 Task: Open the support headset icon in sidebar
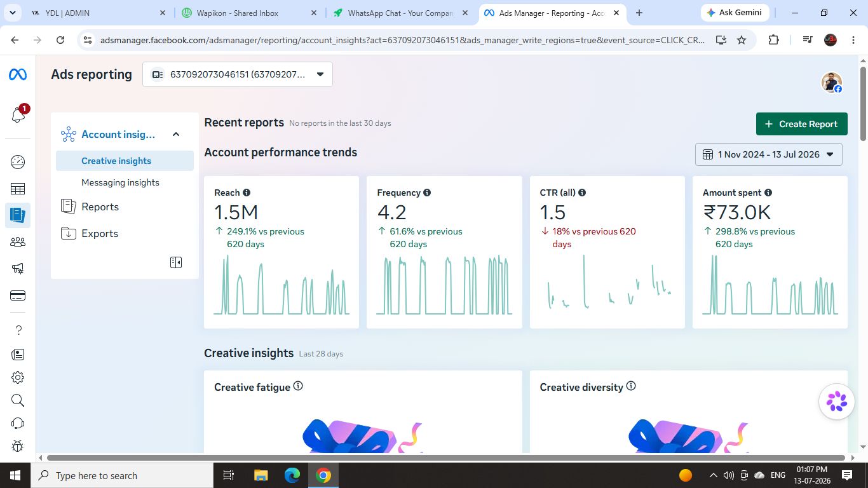[x=18, y=423]
